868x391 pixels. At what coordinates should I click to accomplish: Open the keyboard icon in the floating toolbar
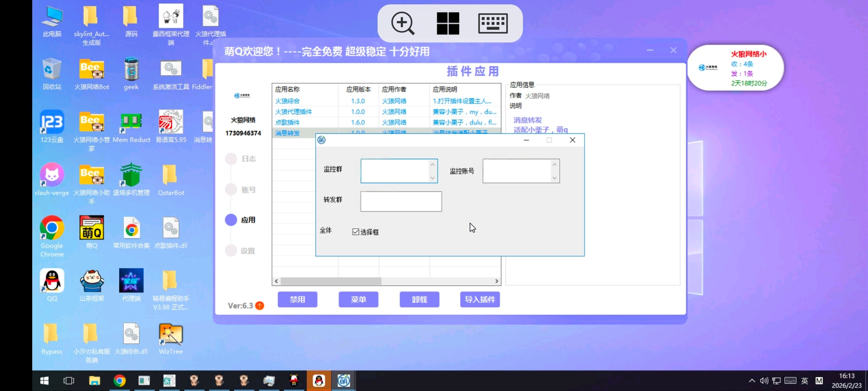(x=493, y=23)
